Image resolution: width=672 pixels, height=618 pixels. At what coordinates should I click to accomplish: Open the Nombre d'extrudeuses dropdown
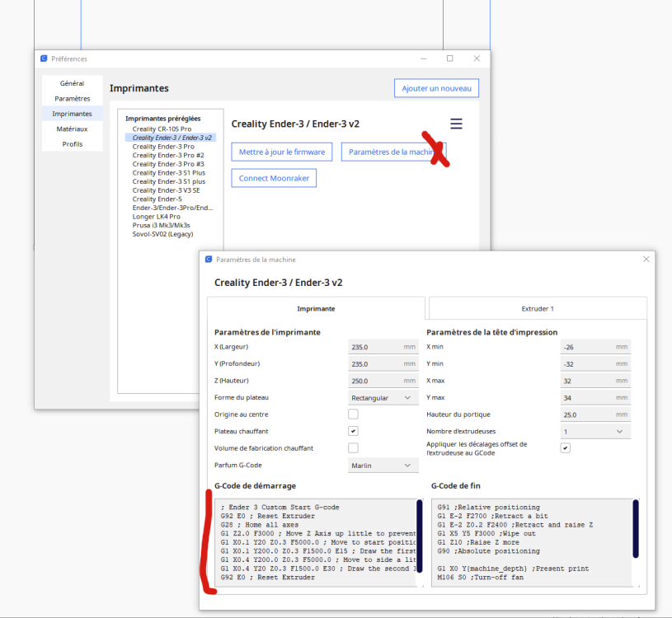click(x=595, y=431)
